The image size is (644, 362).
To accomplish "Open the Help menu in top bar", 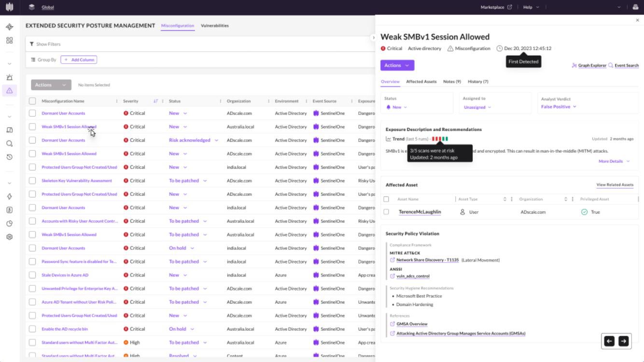I will [531, 7].
